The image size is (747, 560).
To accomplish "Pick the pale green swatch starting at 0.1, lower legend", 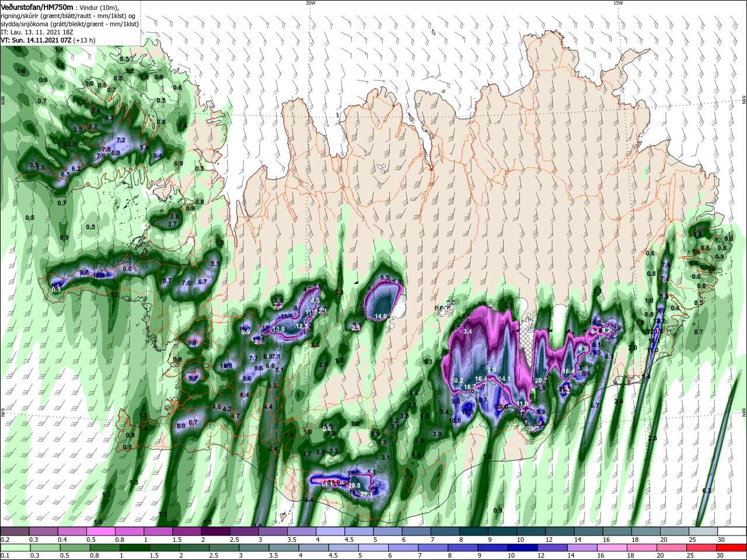I will click(15, 548).
